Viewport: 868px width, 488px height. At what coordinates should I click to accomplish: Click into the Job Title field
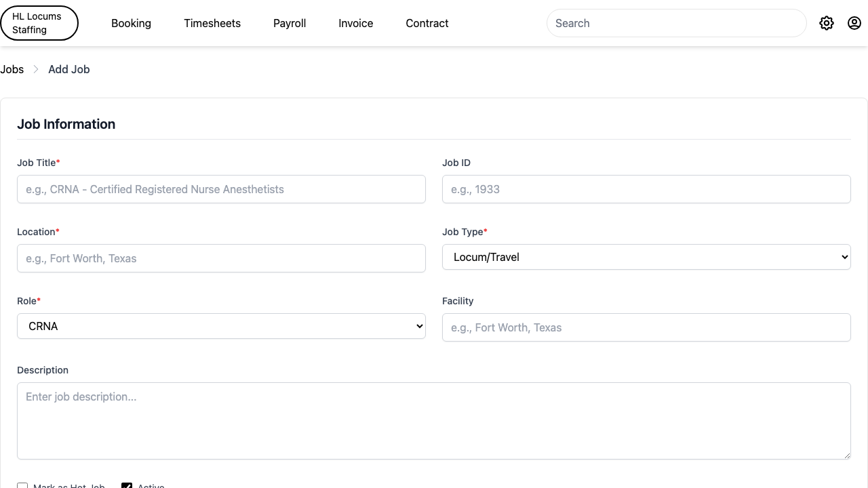point(221,189)
